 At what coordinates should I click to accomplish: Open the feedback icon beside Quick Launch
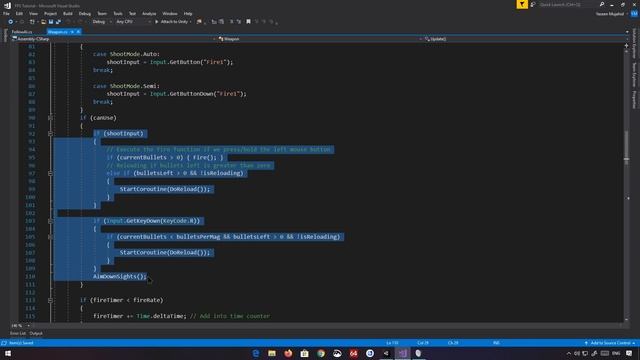click(x=533, y=4)
